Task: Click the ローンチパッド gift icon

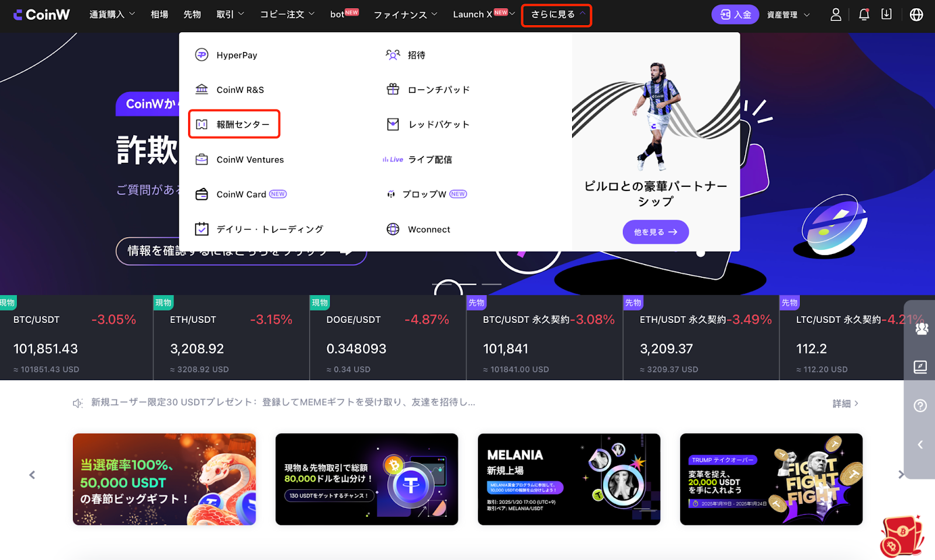Action: 393,89
